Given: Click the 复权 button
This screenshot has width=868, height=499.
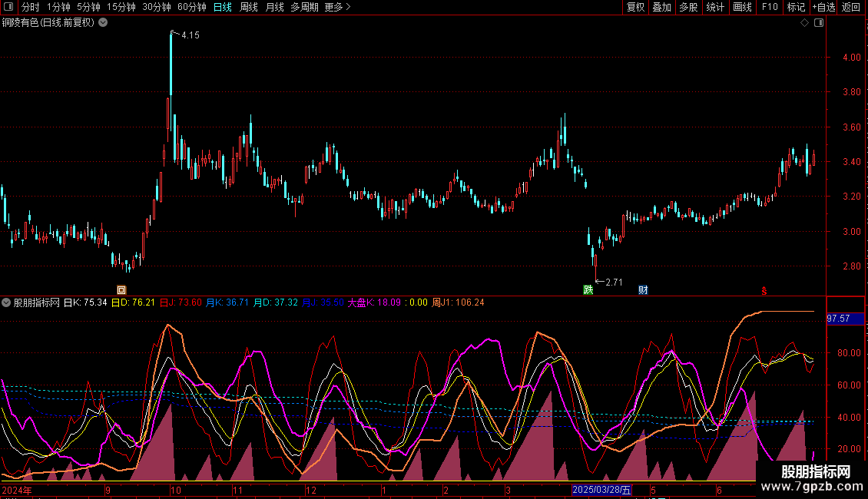Looking at the screenshot, I should pos(635,7).
